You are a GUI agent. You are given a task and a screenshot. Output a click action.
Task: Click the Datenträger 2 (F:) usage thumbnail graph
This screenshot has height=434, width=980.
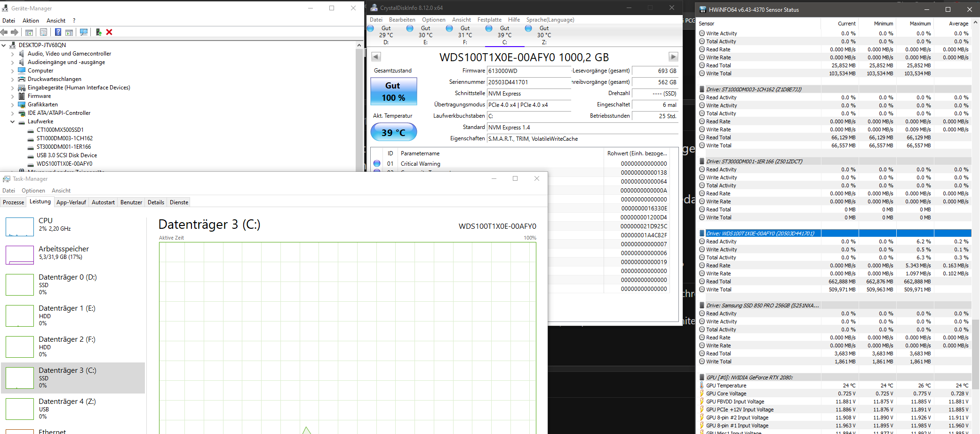coord(20,346)
